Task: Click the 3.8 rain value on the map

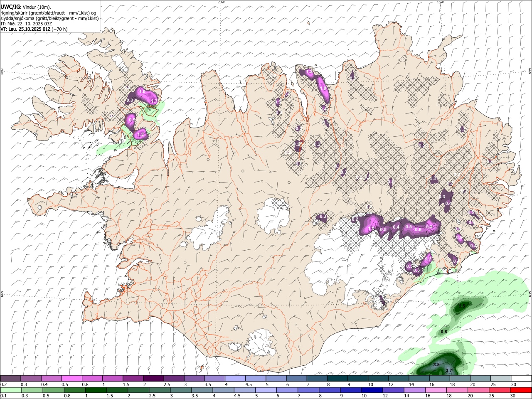Action: point(436,365)
